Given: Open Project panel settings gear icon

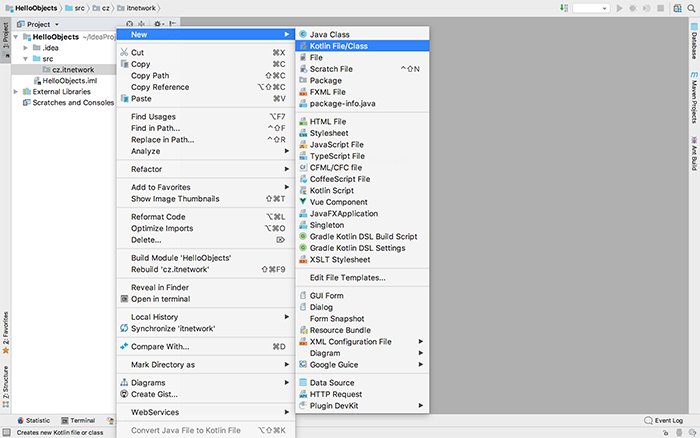Looking at the screenshot, I should [158, 23].
